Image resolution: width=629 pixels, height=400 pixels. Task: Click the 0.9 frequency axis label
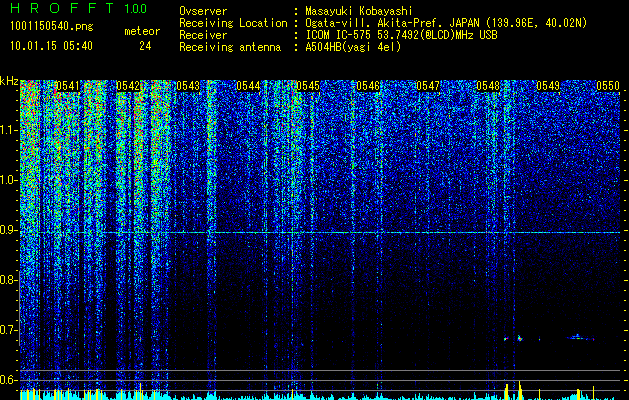coord(9,230)
